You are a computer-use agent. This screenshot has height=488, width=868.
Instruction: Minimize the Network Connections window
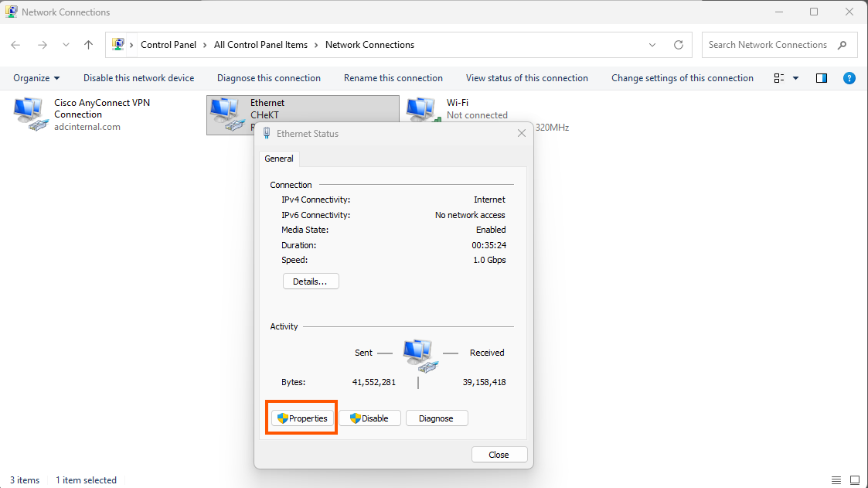point(779,12)
